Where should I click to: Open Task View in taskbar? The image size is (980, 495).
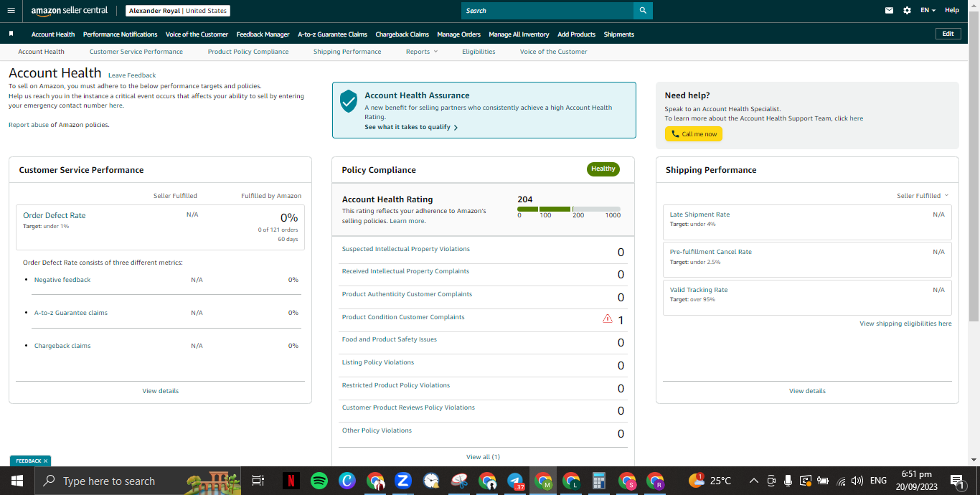click(258, 481)
